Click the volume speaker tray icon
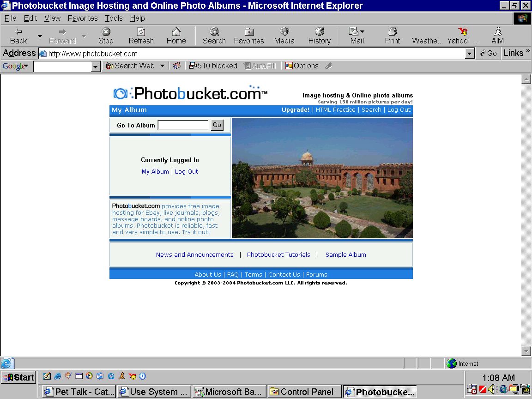532x399 pixels. (492, 389)
